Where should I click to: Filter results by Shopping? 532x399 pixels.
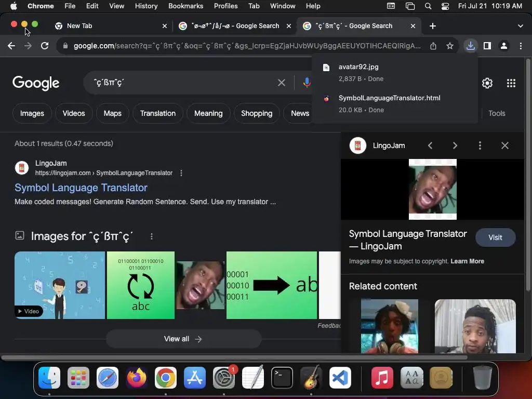point(257,113)
